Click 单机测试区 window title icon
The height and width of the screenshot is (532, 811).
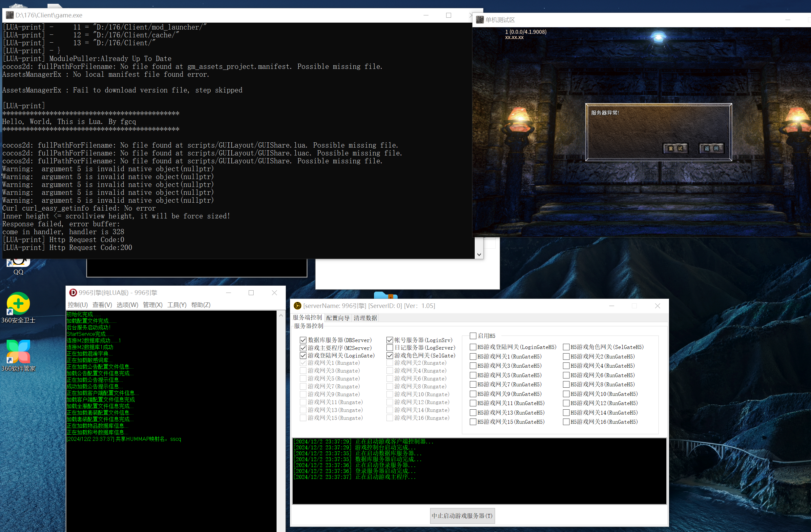click(480, 20)
